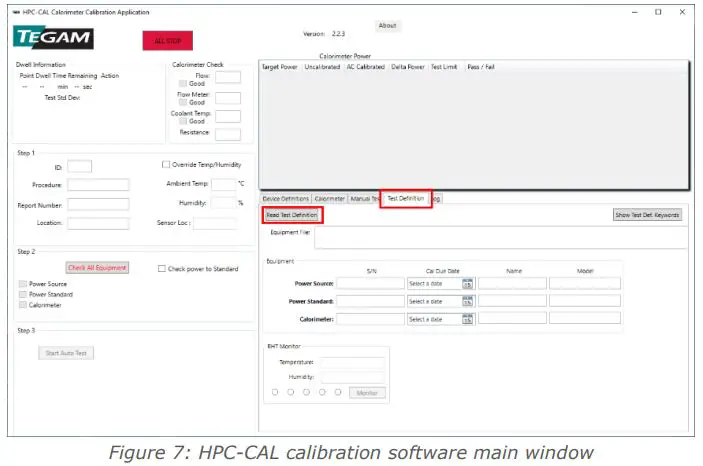Click Uncalibrated column header
This screenshot has width=703, height=466.
[322, 67]
